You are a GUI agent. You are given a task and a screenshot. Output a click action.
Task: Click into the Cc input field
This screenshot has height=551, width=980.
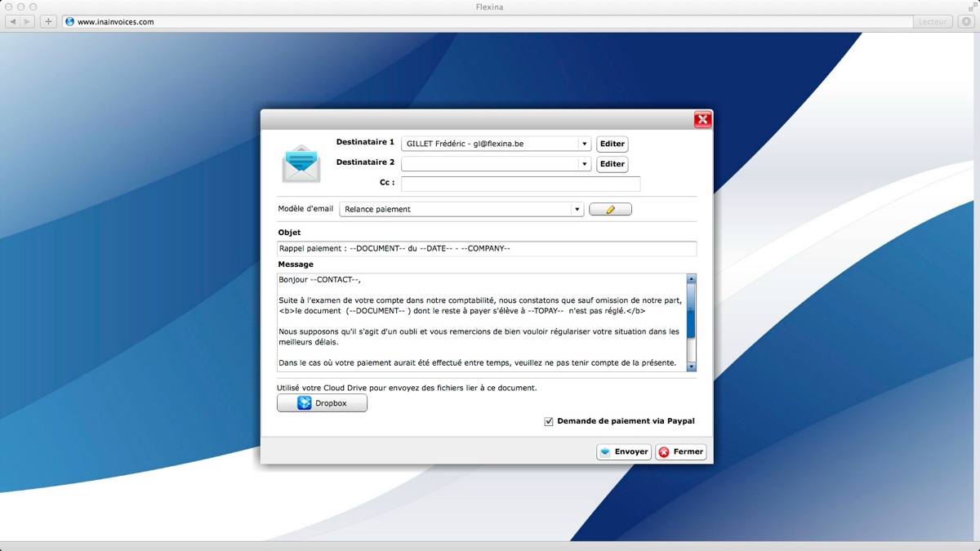[520, 184]
